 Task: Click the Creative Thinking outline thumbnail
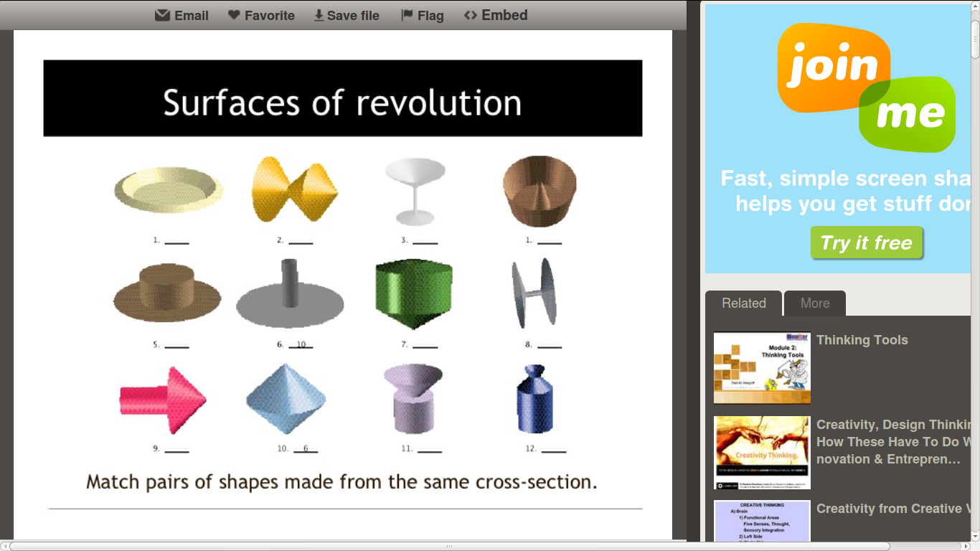[x=762, y=521]
